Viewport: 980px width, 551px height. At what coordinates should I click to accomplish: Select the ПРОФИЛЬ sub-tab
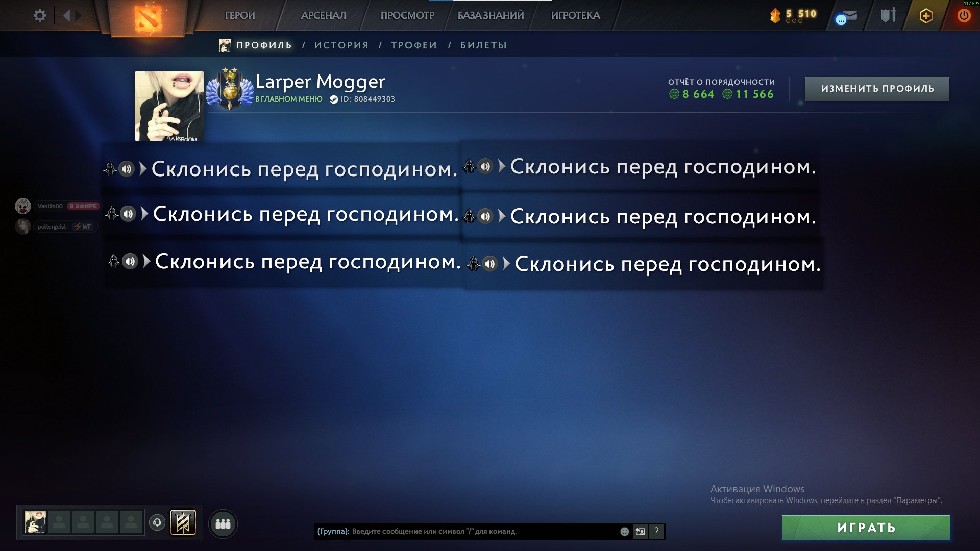264,45
